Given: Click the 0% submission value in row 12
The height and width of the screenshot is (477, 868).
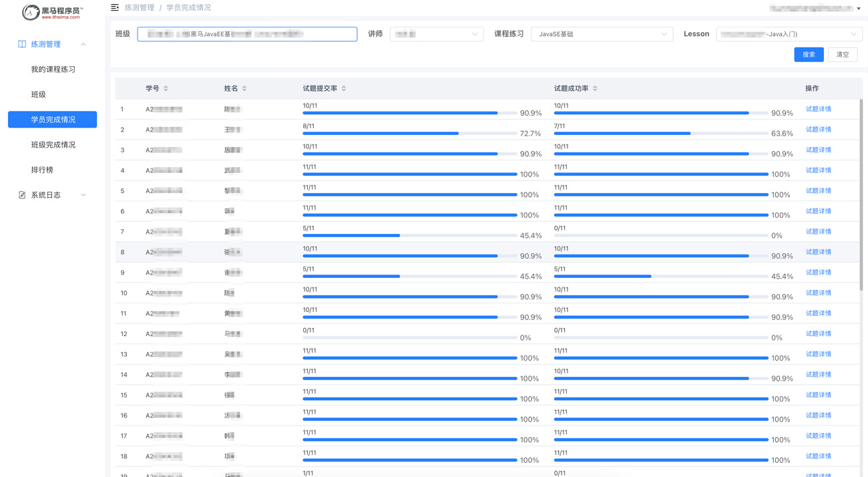Looking at the screenshot, I should (525, 338).
